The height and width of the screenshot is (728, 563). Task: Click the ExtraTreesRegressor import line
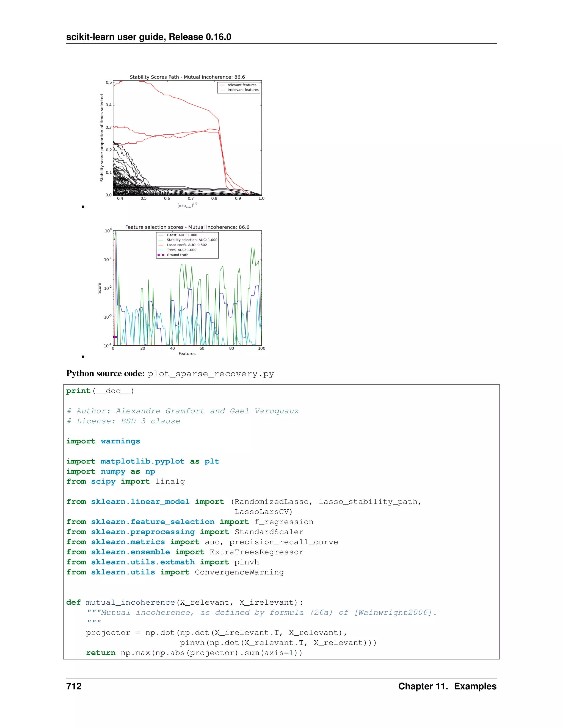[x=185, y=552]
